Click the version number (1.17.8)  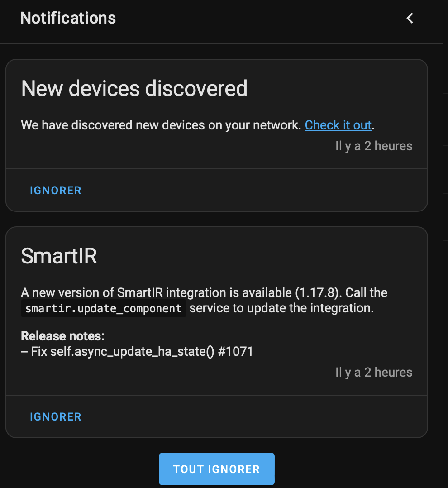317,292
